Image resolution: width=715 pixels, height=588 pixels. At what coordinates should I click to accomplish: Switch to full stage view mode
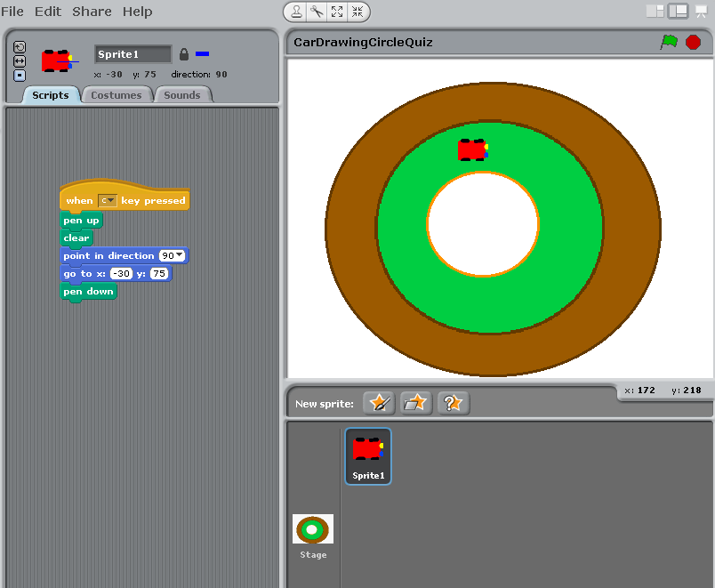point(678,12)
